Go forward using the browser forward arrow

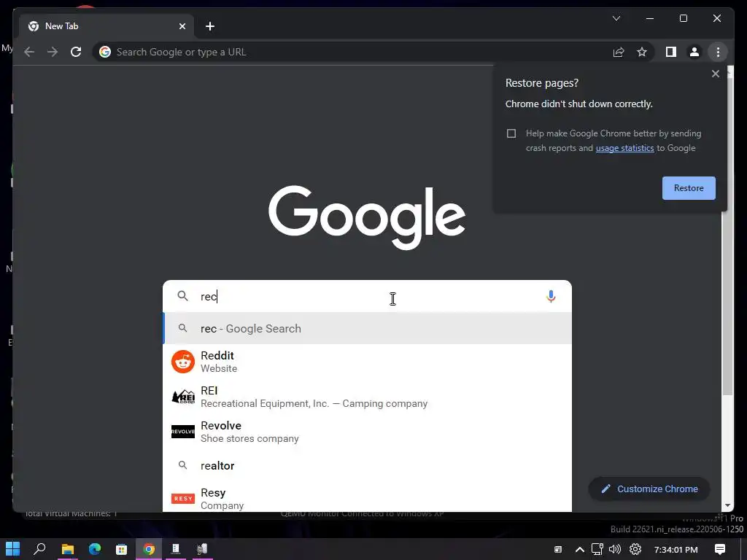click(53, 52)
